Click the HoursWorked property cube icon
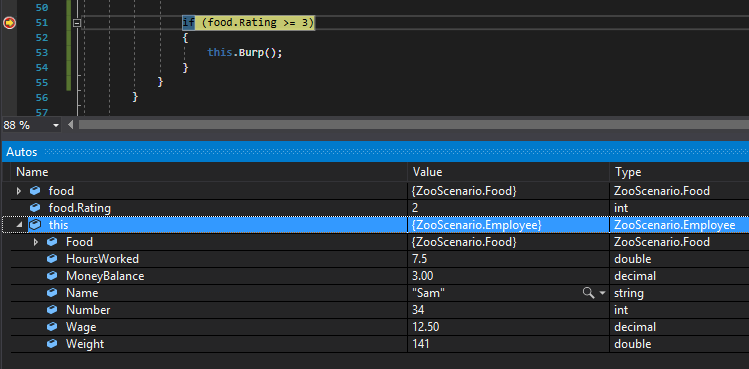This screenshot has width=749, height=369. (52, 259)
